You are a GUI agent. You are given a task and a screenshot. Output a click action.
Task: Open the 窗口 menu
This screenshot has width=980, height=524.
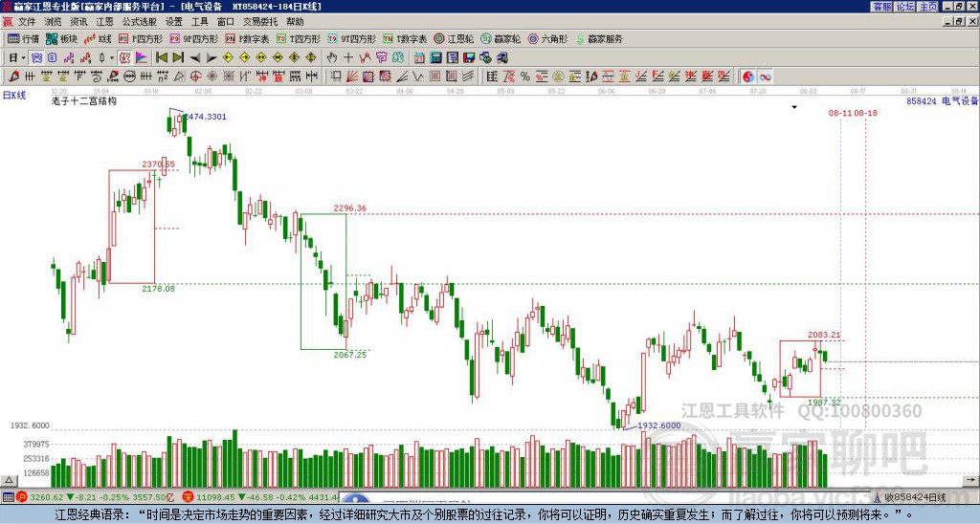(225, 22)
